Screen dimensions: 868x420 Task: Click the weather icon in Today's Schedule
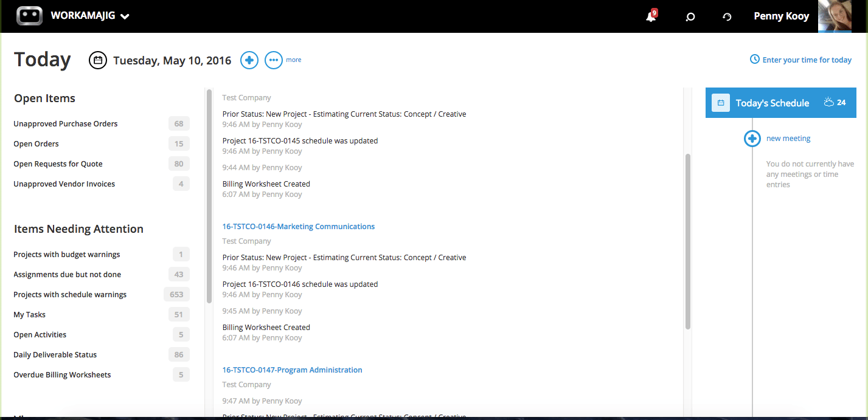pos(828,103)
